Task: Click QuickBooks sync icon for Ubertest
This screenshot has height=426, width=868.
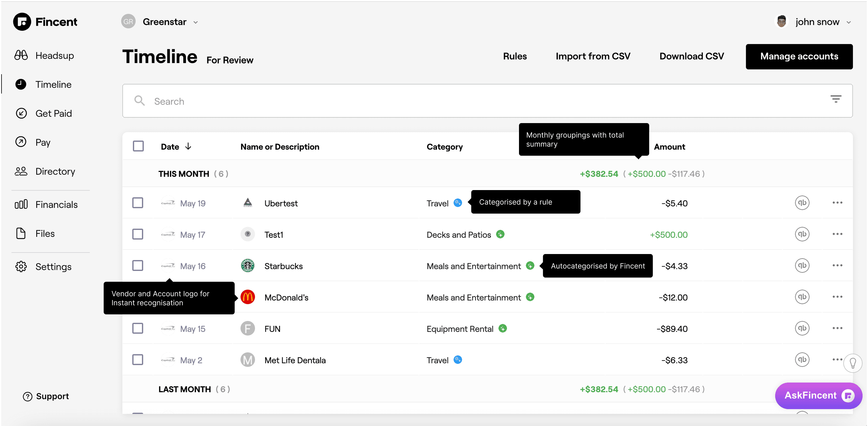Action: click(802, 203)
